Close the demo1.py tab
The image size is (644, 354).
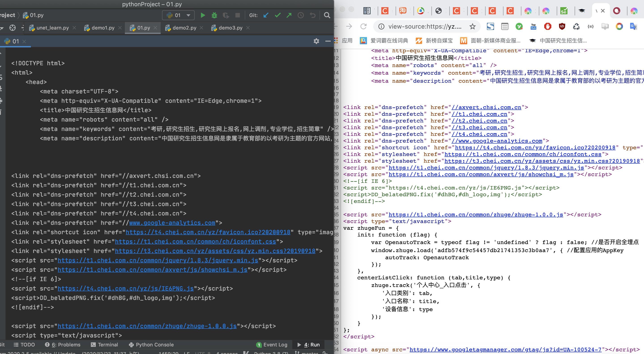coord(120,28)
